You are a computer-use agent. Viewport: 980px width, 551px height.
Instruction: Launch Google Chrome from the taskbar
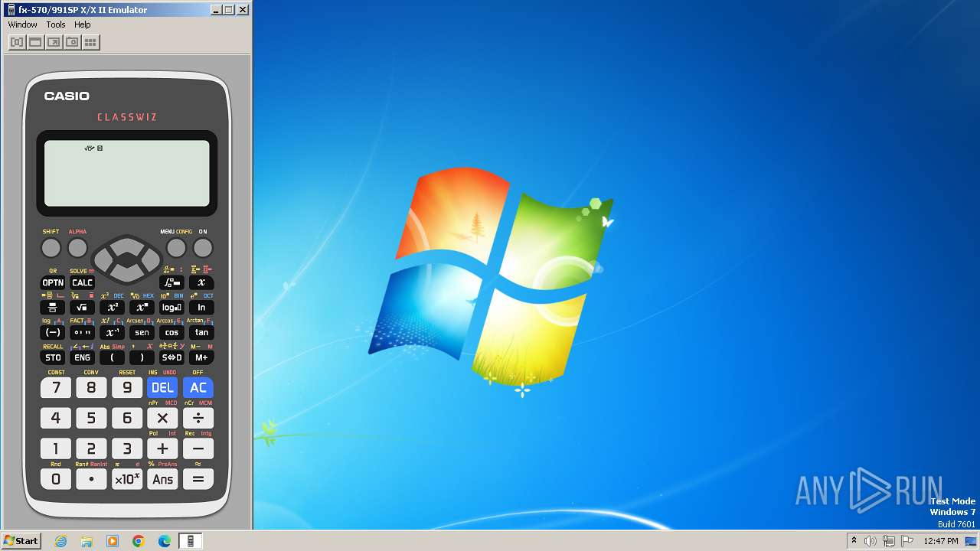pos(139,541)
